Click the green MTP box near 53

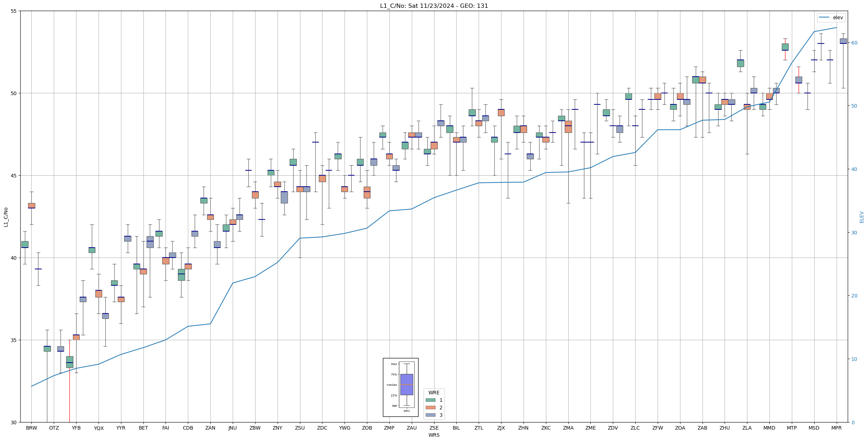[x=785, y=47]
